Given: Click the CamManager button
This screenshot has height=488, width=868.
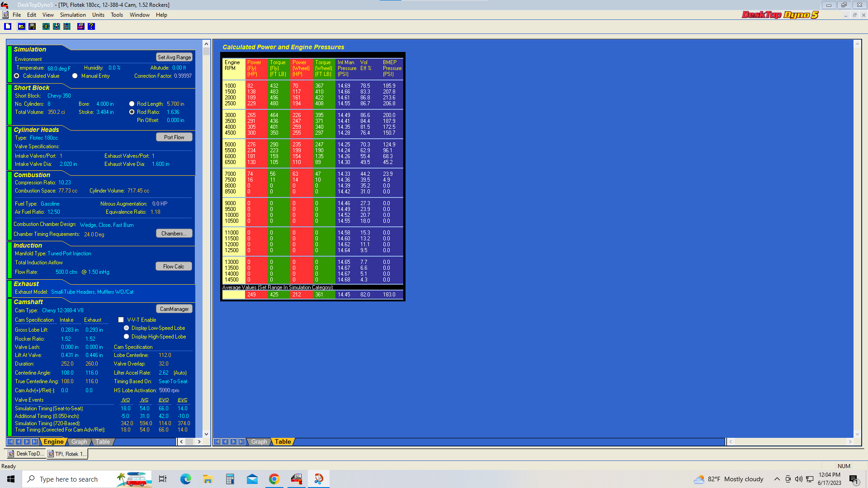Looking at the screenshot, I should 174,309.
